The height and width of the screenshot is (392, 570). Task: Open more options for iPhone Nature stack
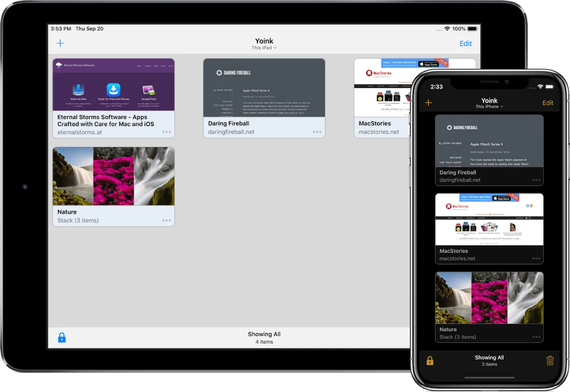pos(536,336)
